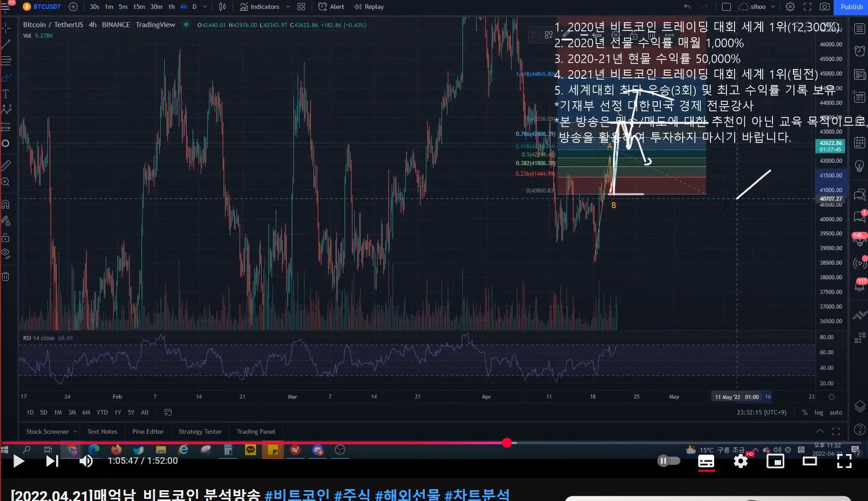868x501 pixels.
Task: Open the TradingView hamburger main menu
Action: point(6,7)
